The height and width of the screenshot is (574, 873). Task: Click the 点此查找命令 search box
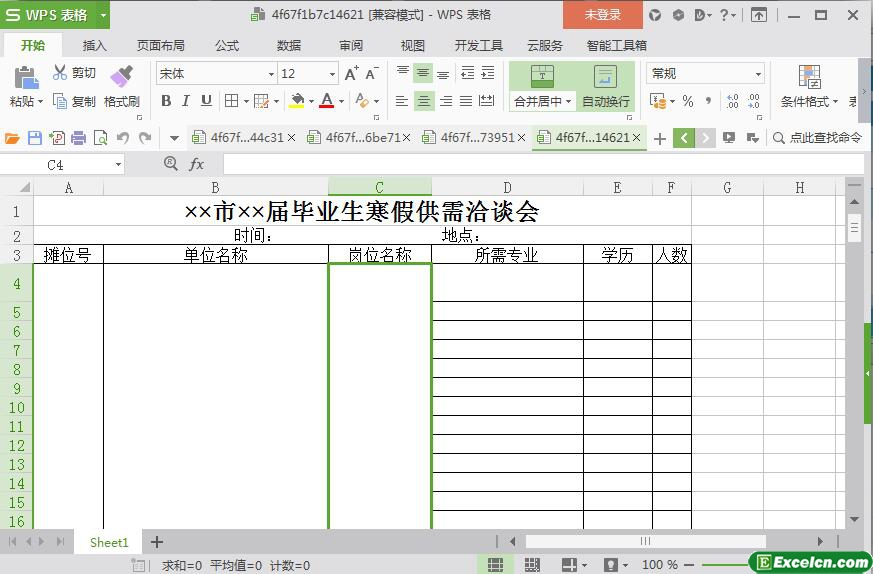point(817,138)
